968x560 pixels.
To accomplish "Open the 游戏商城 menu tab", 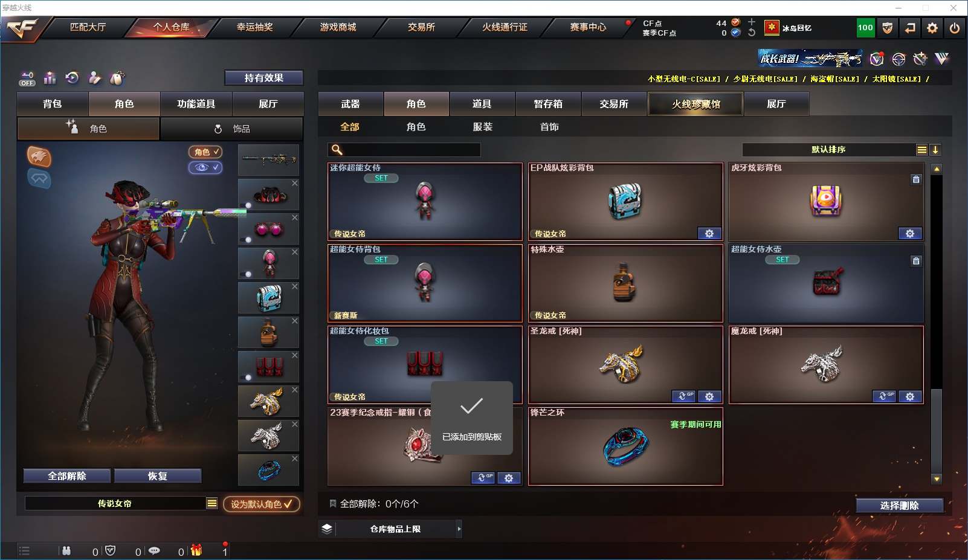I will point(338,27).
